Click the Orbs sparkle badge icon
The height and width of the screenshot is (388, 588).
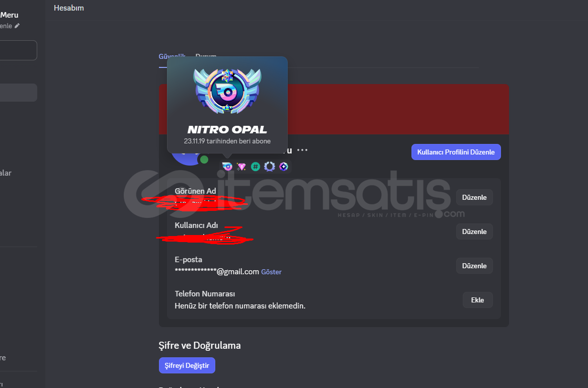pyautogui.click(x=284, y=167)
